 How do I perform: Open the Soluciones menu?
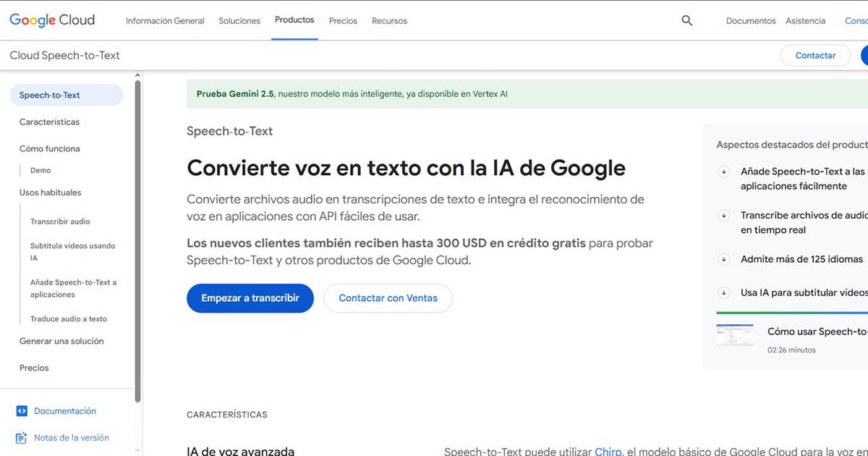point(239,21)
